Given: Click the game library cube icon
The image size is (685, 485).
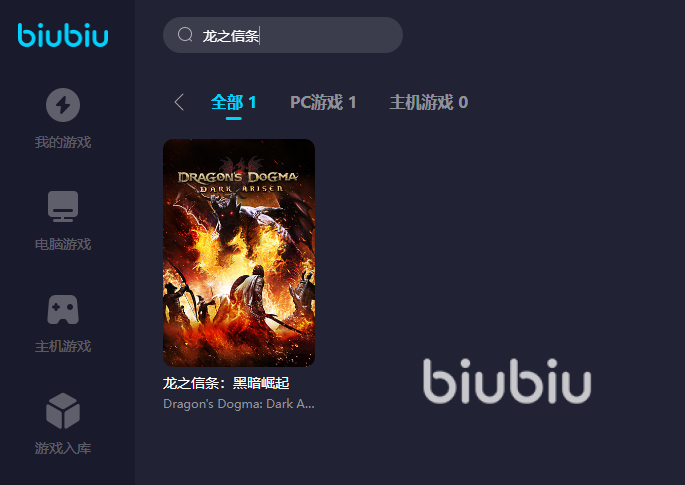Looking at the screenshot, I should 63,411.
